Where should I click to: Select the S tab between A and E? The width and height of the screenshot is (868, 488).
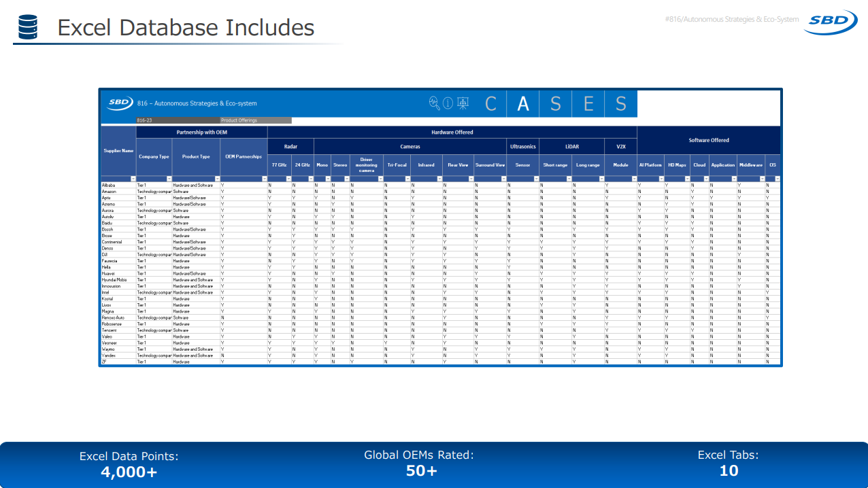point(556,103)
